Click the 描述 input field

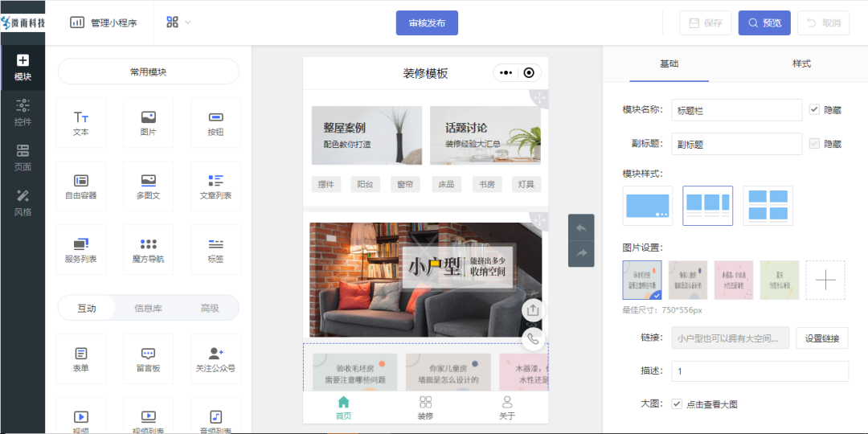tap(759, 371)
